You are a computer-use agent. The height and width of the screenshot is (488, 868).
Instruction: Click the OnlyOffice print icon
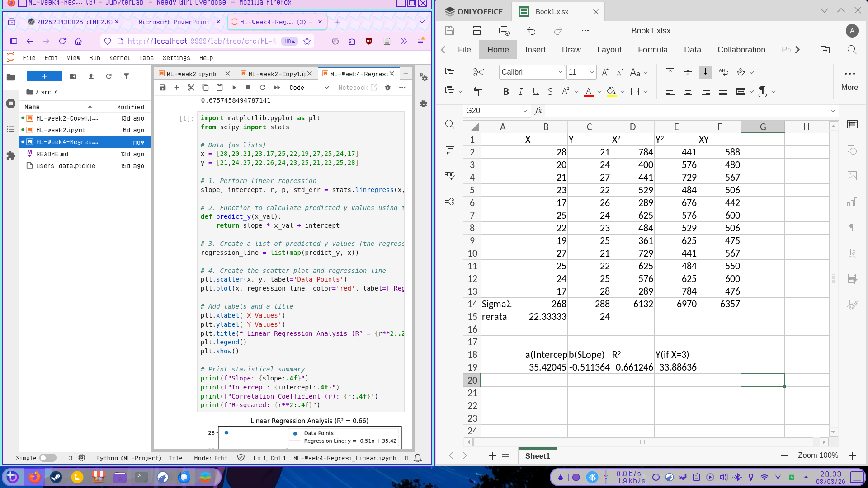click(x=477, y=31)
